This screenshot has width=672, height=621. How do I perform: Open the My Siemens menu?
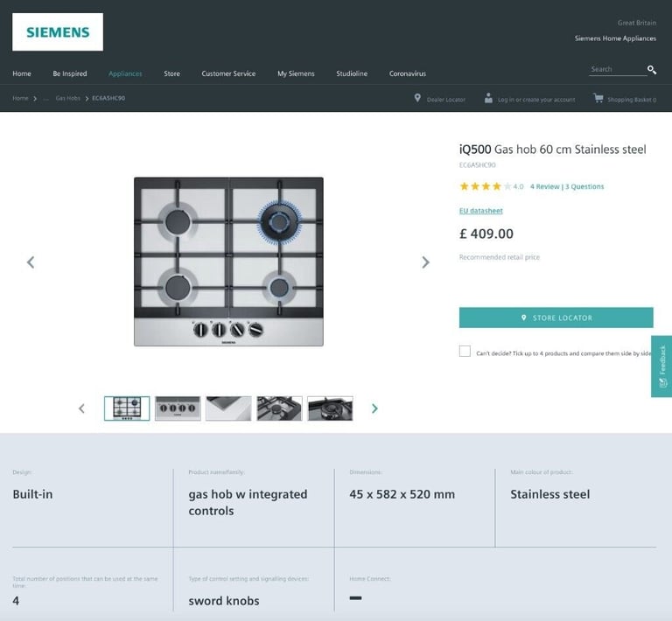pyautogui.click(x=296, y=73)
